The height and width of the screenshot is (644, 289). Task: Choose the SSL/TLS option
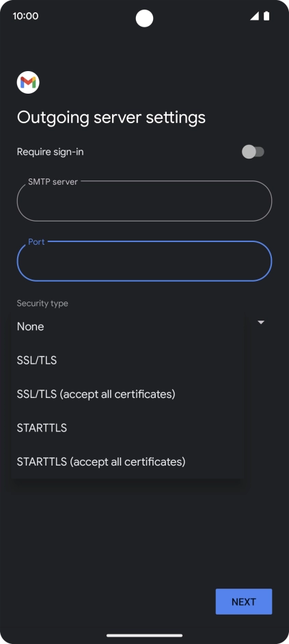coord(128,360)
